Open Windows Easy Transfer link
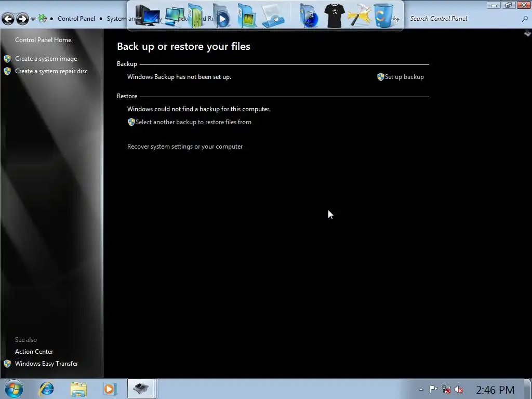Image resolution: width=532 pixels, height=399 pixels. [x=46, y=363]
